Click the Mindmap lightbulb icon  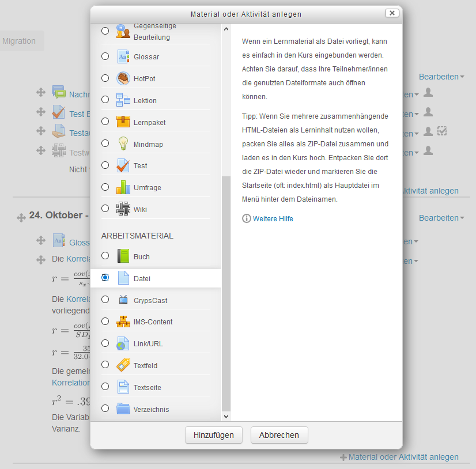(x=123, y=143)
